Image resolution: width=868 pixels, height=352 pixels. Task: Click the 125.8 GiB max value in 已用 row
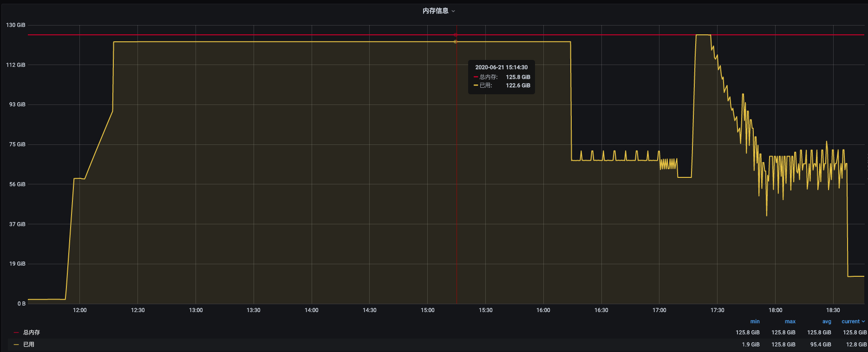[783, 345]
